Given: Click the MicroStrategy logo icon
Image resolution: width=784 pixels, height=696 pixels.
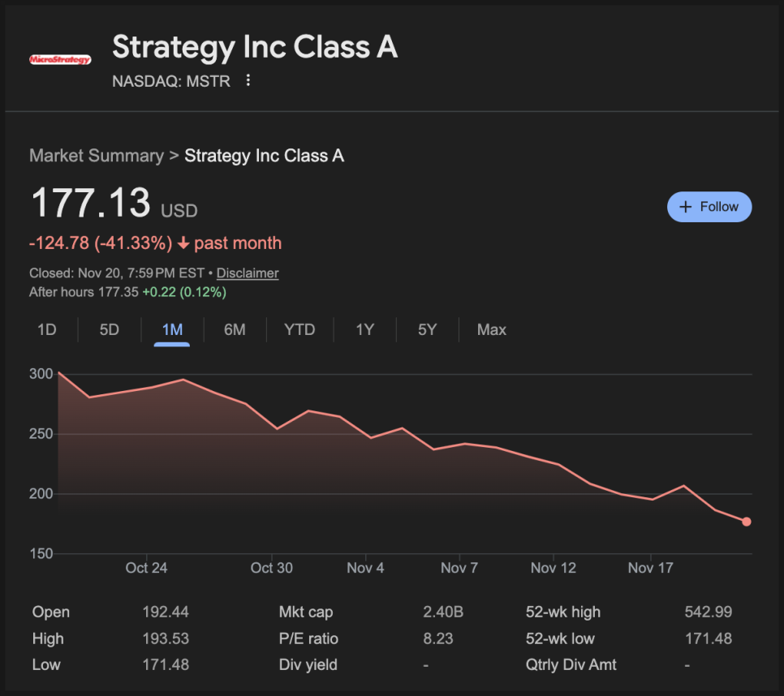Looking at the screenshot, I should click(60, 59).
